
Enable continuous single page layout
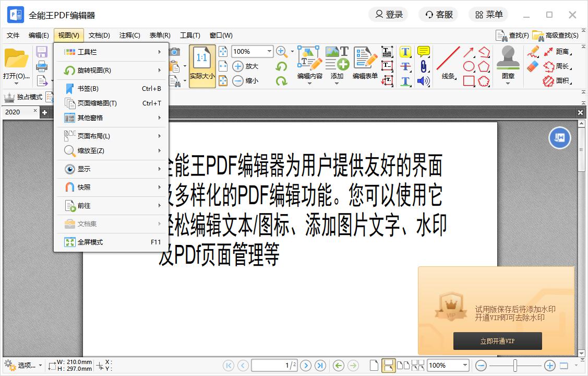388,366
